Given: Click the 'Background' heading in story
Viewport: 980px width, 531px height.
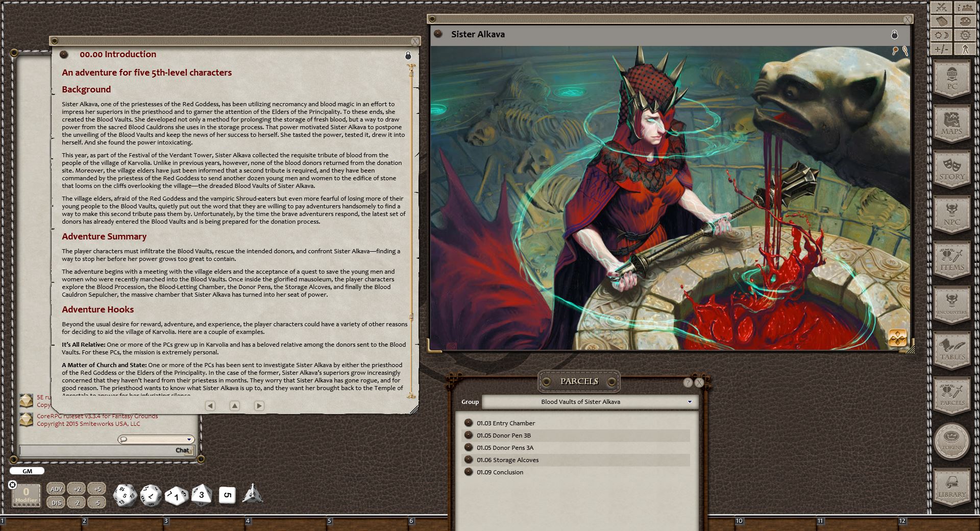Looking at the screenshot, I should 86,89.
